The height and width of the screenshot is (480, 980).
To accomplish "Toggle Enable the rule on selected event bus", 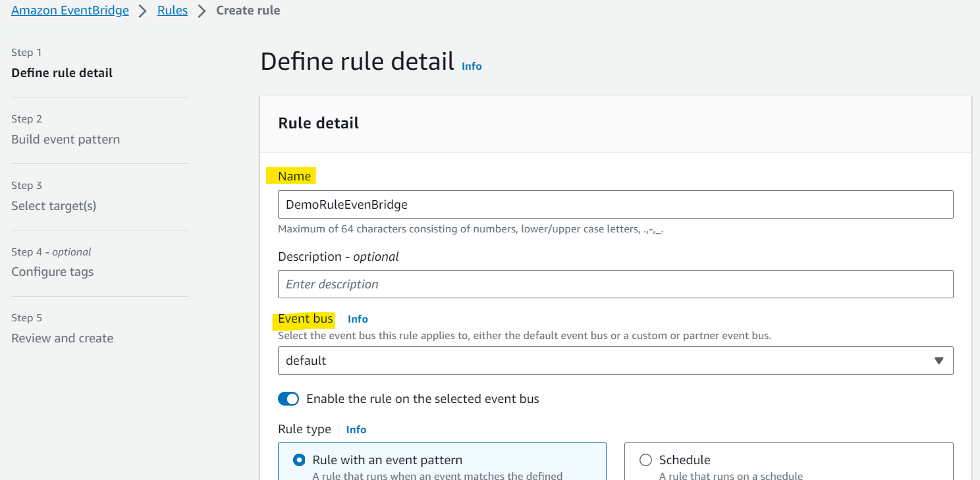I will click(288, 399).
